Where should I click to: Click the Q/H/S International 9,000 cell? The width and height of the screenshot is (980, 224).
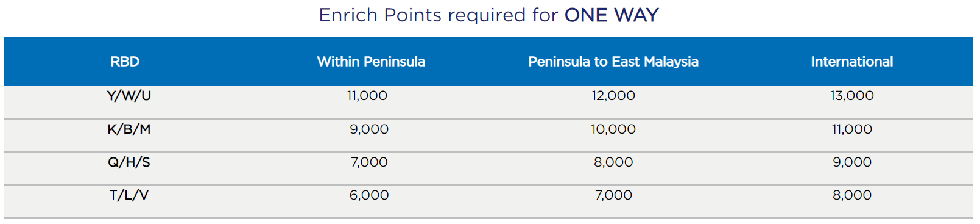851,162
